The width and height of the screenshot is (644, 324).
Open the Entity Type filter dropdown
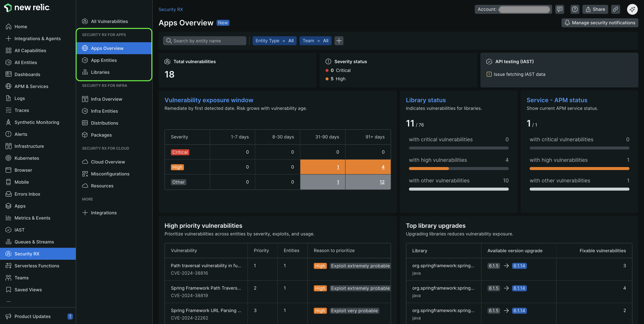274,41
